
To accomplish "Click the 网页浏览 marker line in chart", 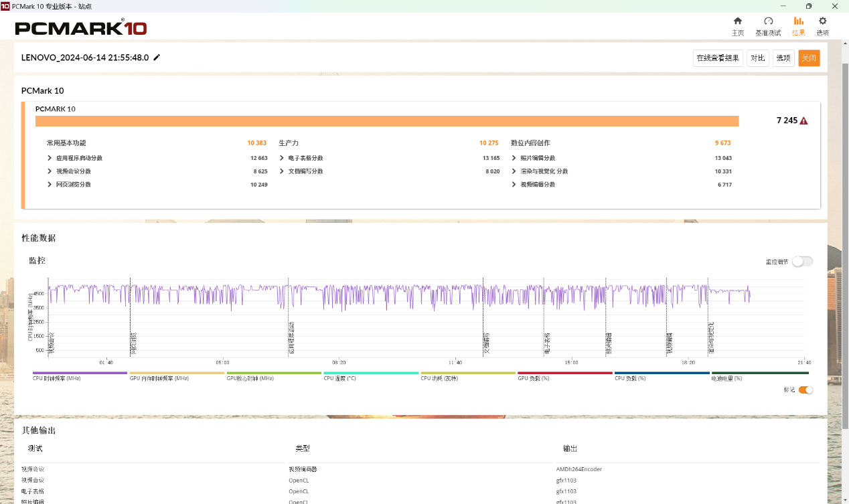I will point(131,318).
